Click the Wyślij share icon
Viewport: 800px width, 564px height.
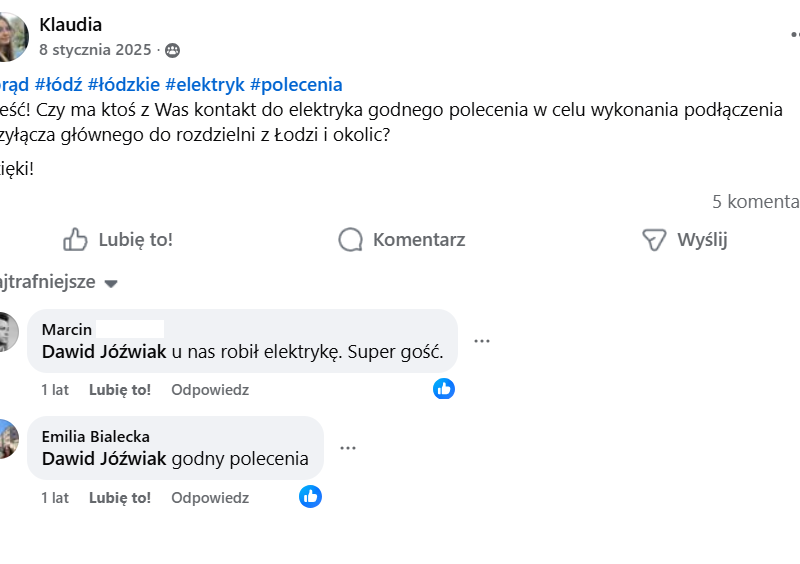(x=654, y=240)
